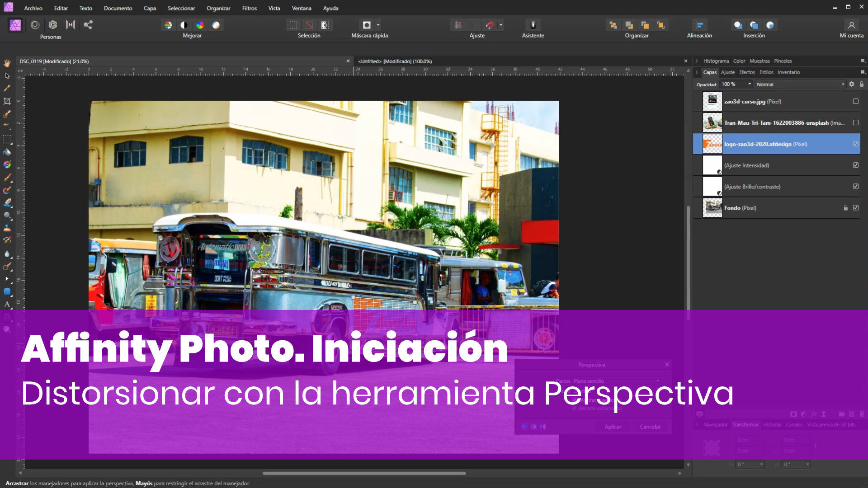The height and width of the screenshot is (488, 868).
Task: Select the View (hand) tool
Action: click(x=7, y=63)
